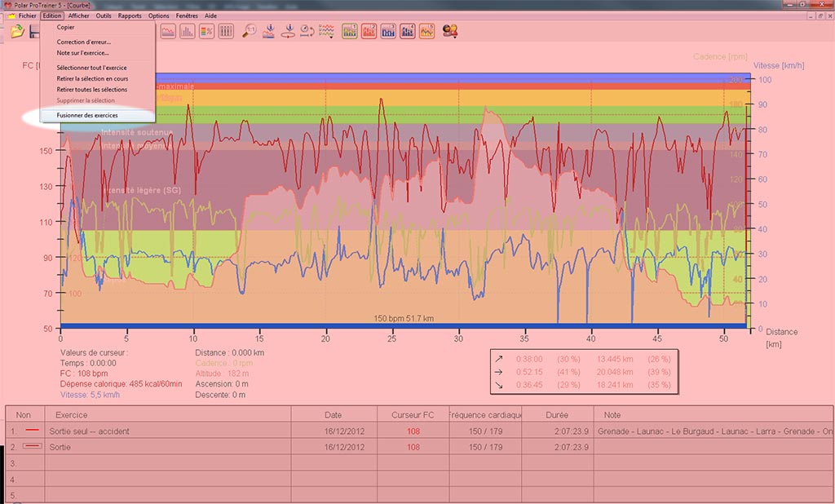835x504 pixels.
Task: Select graph layout 1 toolbar icon
Action: coord(350,32)
